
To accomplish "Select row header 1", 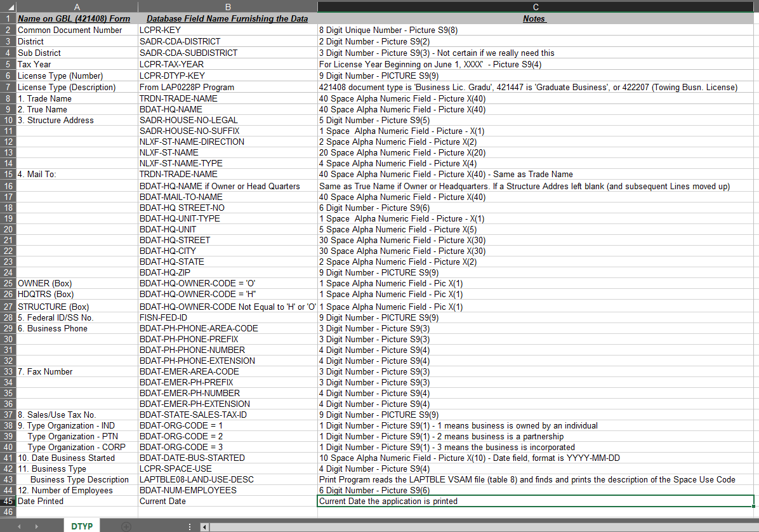I will pos(8,18).
